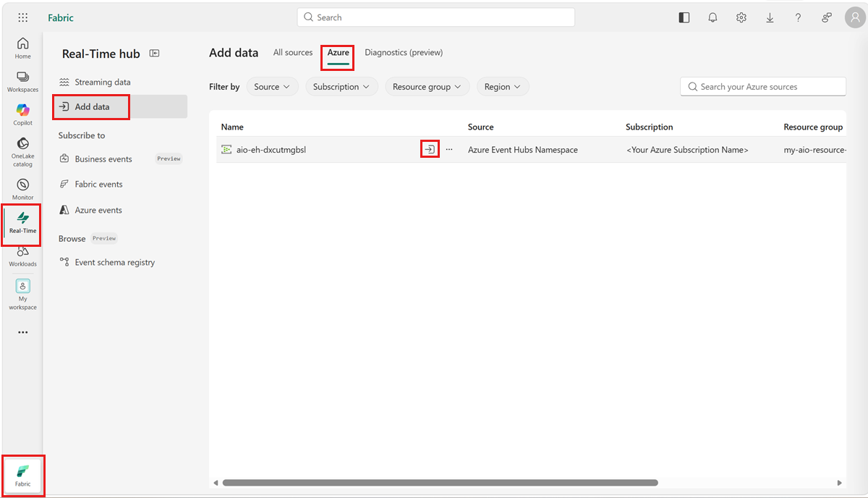Click horizontal scrollbar thumb under table

tap(440, 483)
